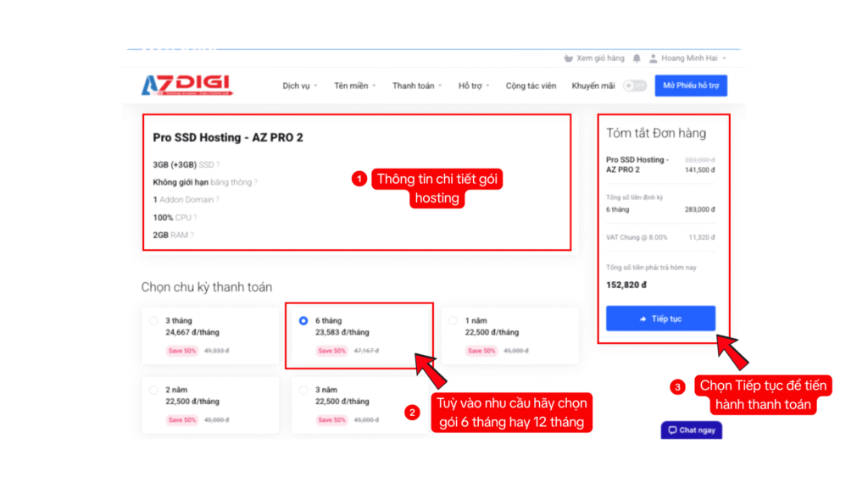This screenshot has height=488, width=868.
Task: Click the 141,500 đ discounted price
Action: 699,169
